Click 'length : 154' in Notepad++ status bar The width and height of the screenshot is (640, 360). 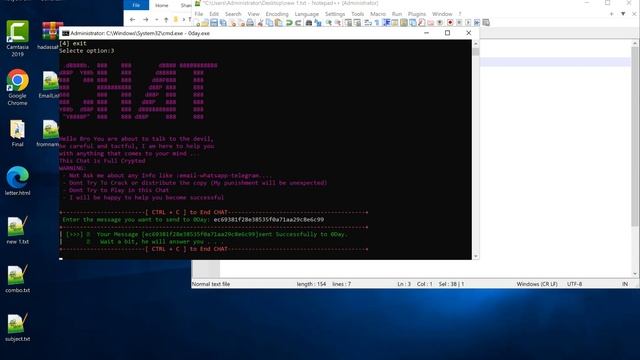click(x=311, y=284)
